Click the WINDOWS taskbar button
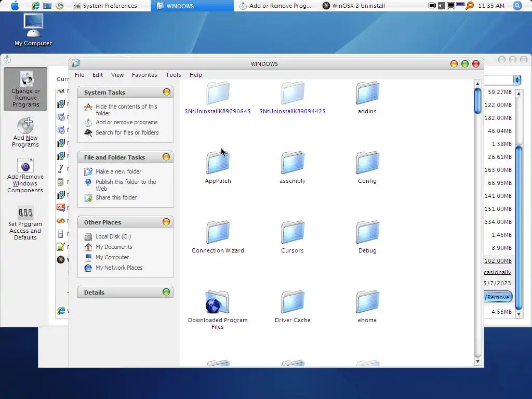The image size is (532, 399). (192, 6)
